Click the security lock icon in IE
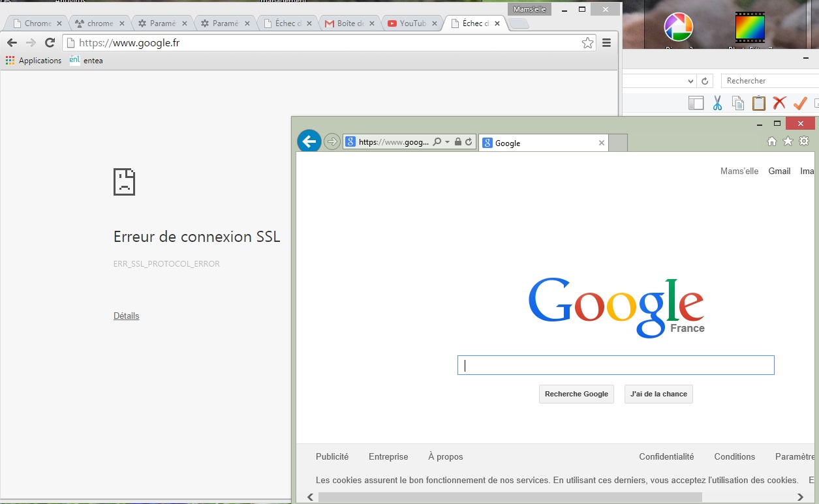The height and width of the screenshot is (504, 819). 457,141
